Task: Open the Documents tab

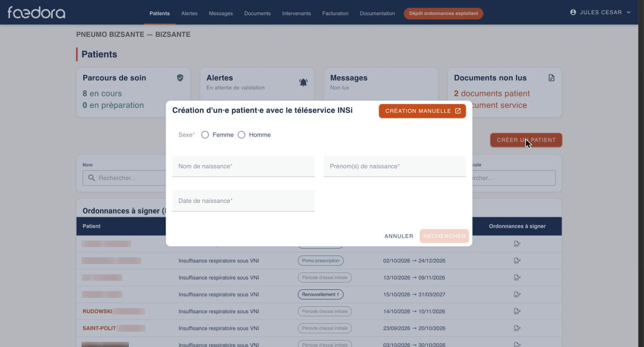Action: click(x=257, y=13)
